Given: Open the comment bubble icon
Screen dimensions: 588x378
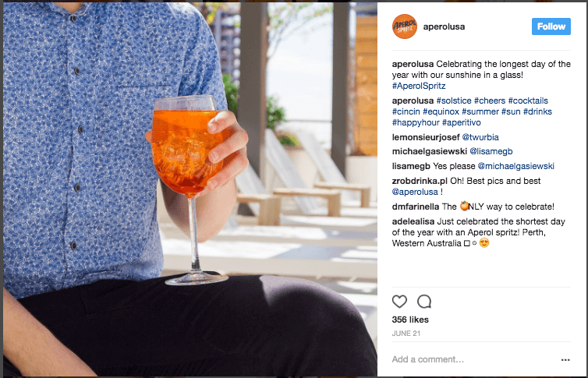Looking at the screenshot, I should (424, 301).
